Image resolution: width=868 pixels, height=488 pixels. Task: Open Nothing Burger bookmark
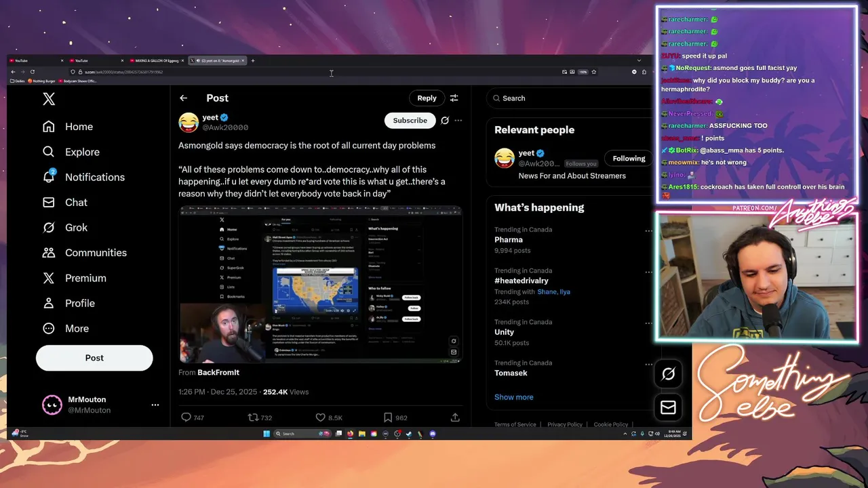coord(41,81)
